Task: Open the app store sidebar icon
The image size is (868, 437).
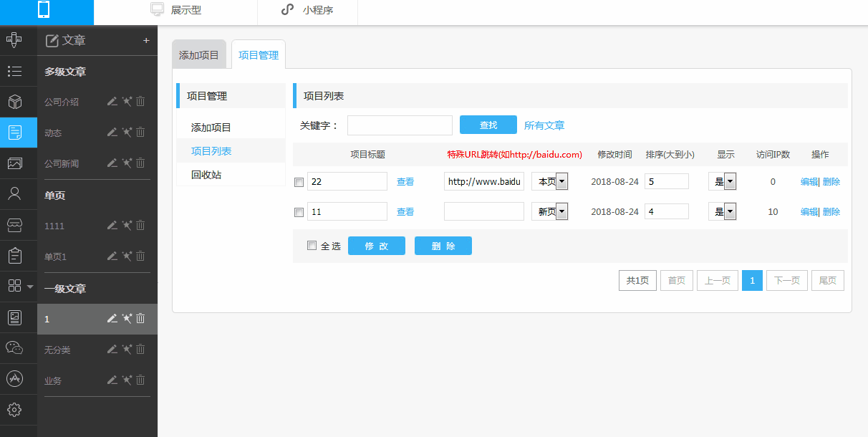Action: (x=14, y=378)
